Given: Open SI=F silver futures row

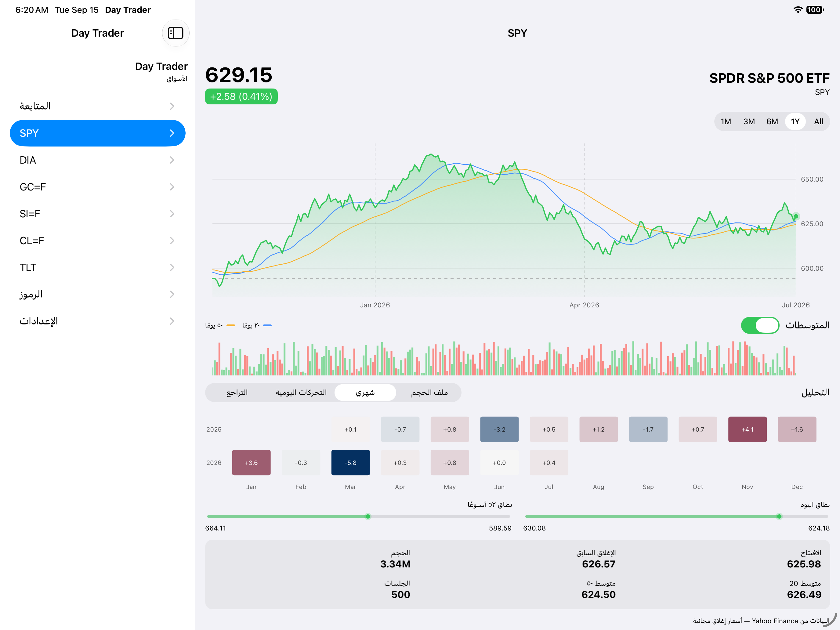Looking at the screenshot, I should click(98, 214).
